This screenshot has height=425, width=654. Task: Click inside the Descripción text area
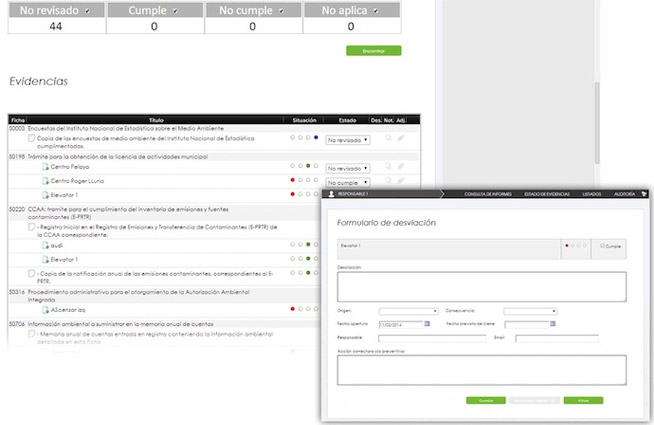[481, 286]
